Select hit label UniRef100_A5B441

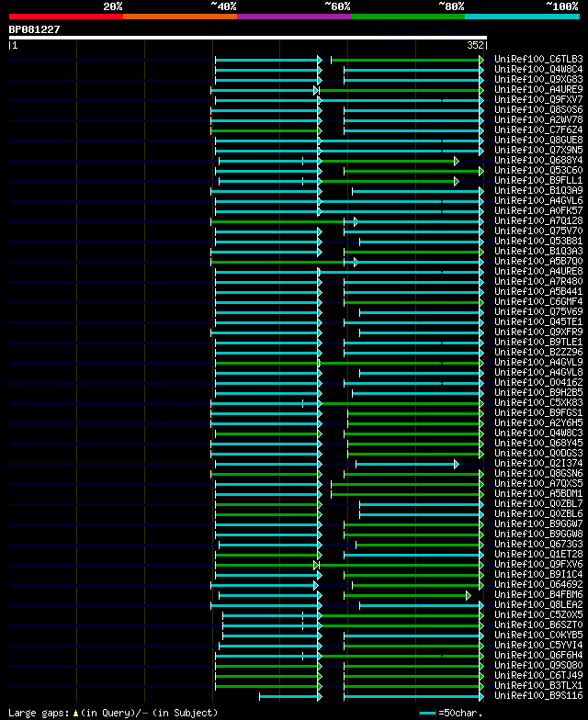pyautogui.click(x=538, y=292)
